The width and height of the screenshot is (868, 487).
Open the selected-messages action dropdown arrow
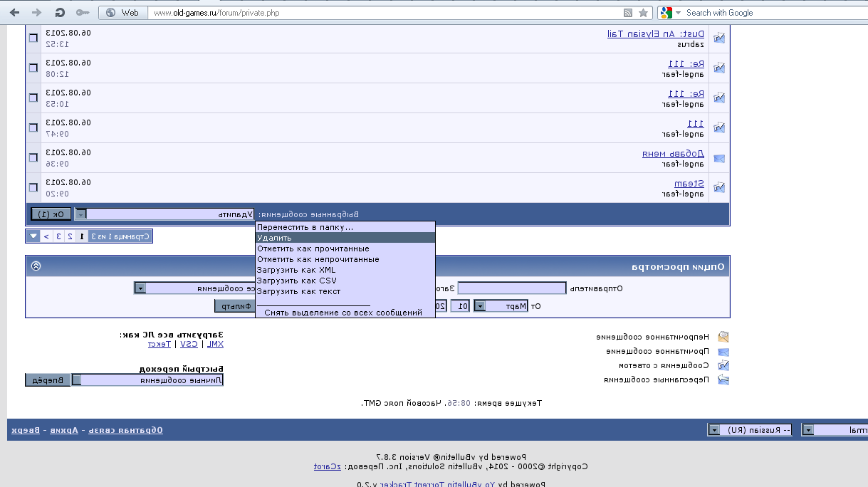tap(80, 214)
